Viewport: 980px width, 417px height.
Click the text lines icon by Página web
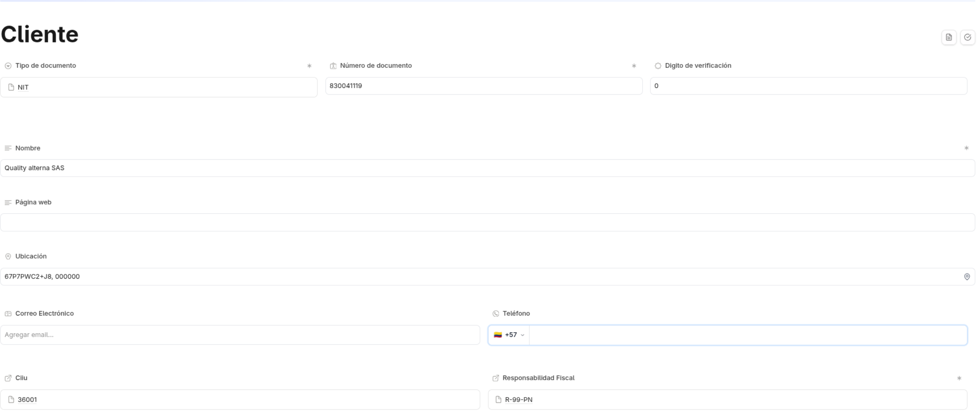[8, 203]
